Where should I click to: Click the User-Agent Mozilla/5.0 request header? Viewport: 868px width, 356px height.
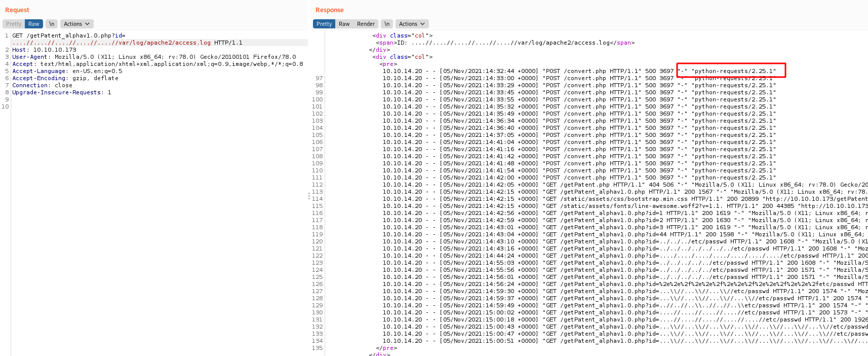point(154,57)
